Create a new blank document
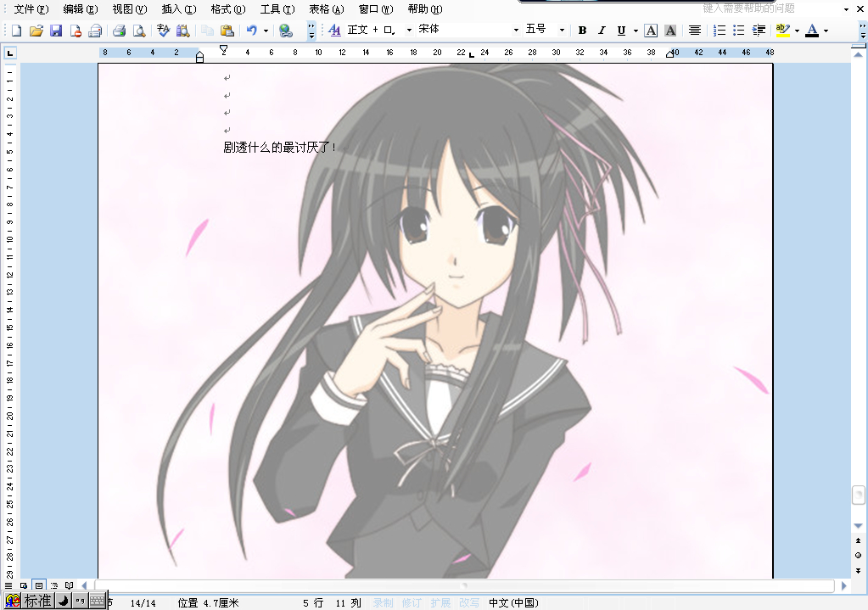Image resolution: width=868 pixels, height=610 pixels. tap(16, 31)
